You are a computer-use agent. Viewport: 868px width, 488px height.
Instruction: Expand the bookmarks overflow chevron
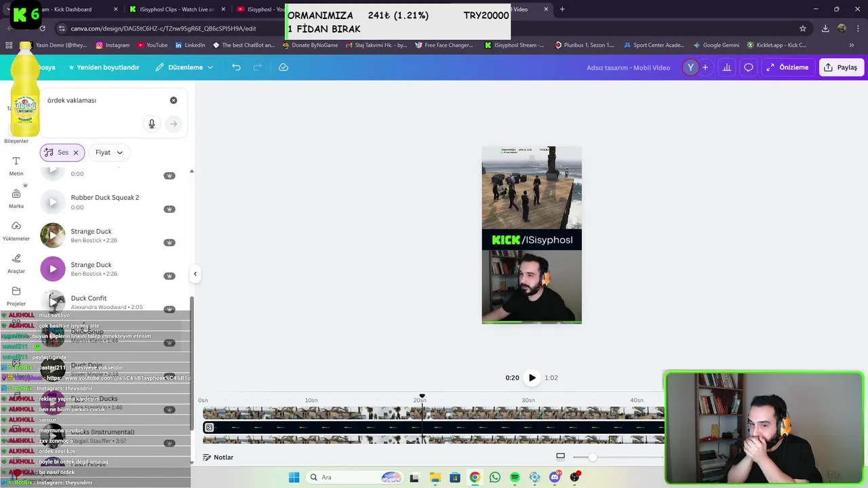coord(852,45)
